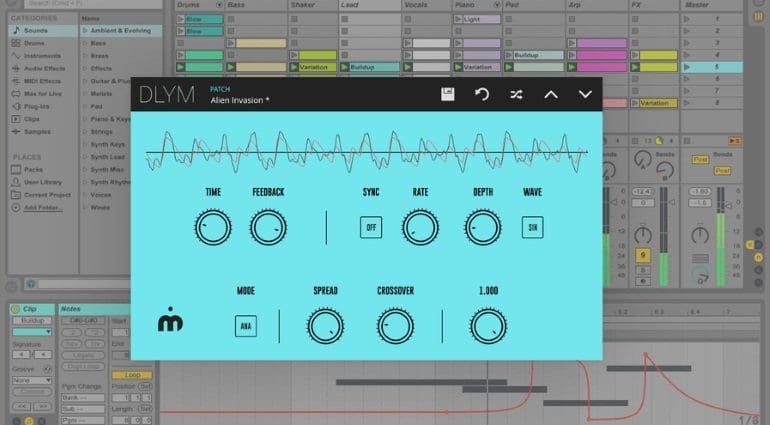
Task: Open the Plug-ins browser category
Action: pos(42,107)
